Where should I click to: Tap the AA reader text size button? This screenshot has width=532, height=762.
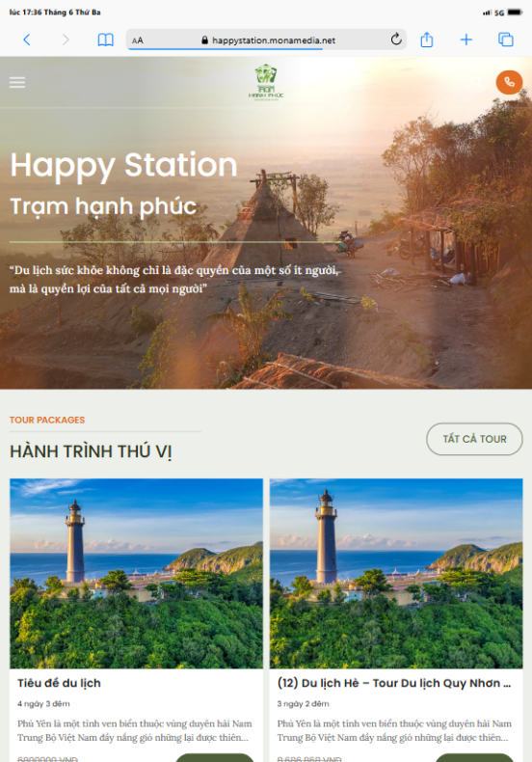click(138, 41)
